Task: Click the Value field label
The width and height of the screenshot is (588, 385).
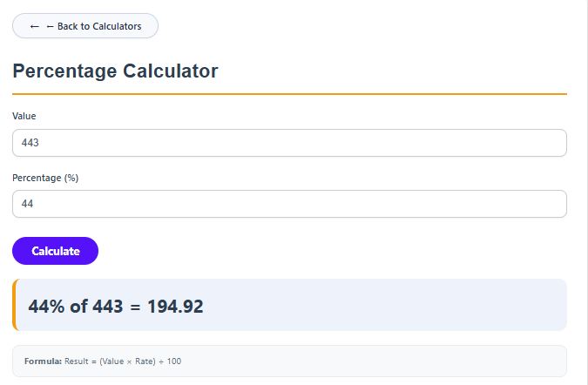Action: [24, 116]
